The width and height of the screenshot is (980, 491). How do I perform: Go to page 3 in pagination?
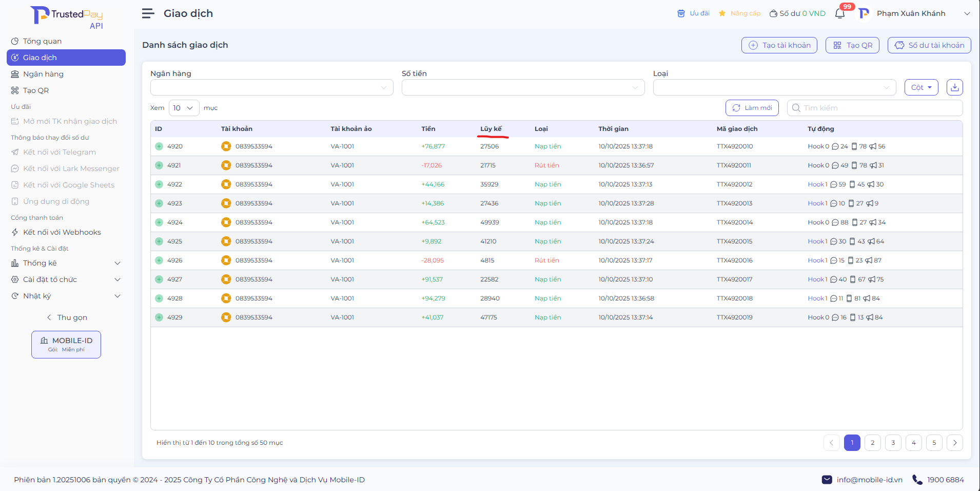(893, 443)
